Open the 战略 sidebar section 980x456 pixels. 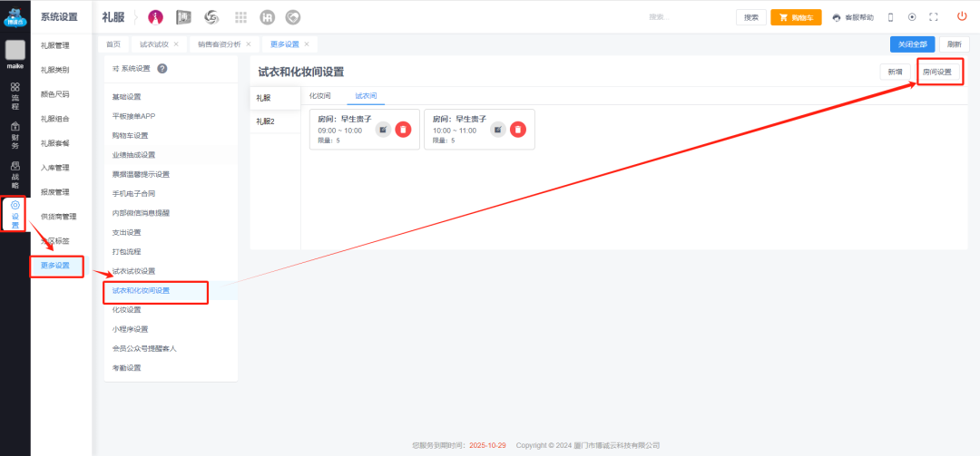[x=15, y=176]
